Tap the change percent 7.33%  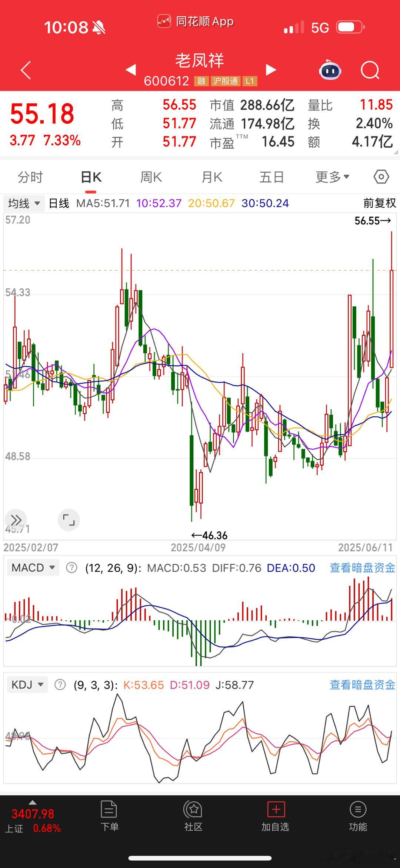tap(62, 141)
